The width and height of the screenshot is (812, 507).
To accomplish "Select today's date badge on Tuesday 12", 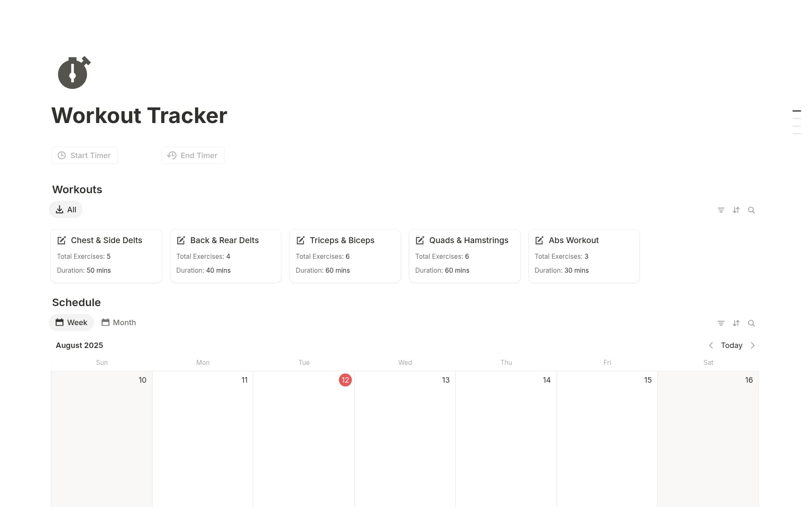I will [x=345, y=380].
